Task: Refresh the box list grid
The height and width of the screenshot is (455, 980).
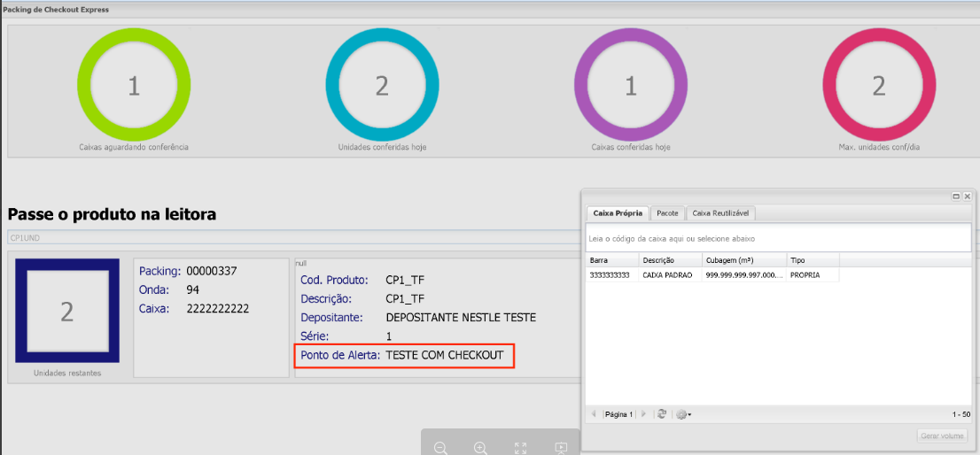Action: coord(662,413)
